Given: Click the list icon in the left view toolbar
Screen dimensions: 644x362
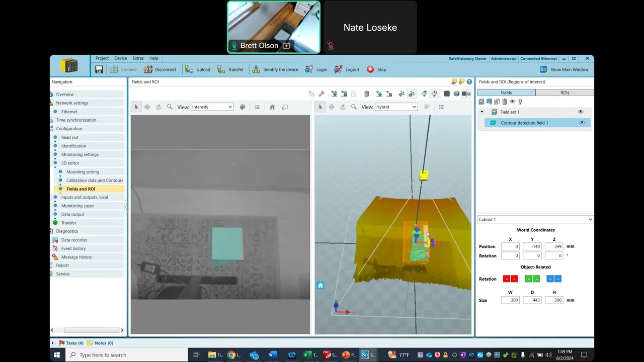Looking at the screenshot, I should (x=257, y=107).
